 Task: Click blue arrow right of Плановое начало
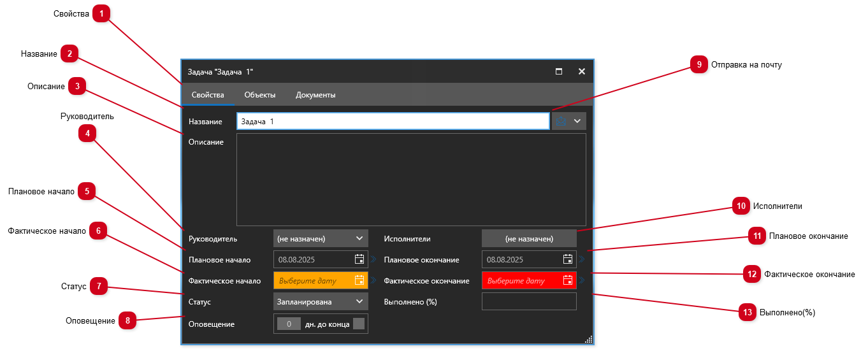pos(374,259)
